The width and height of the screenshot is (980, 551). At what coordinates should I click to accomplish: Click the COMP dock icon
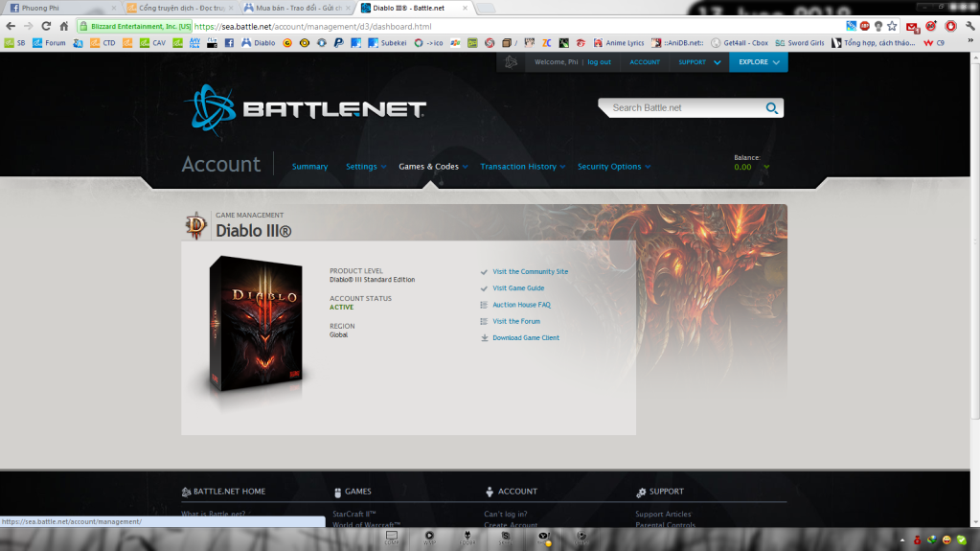pyautogui.click(x=392, y=538)
